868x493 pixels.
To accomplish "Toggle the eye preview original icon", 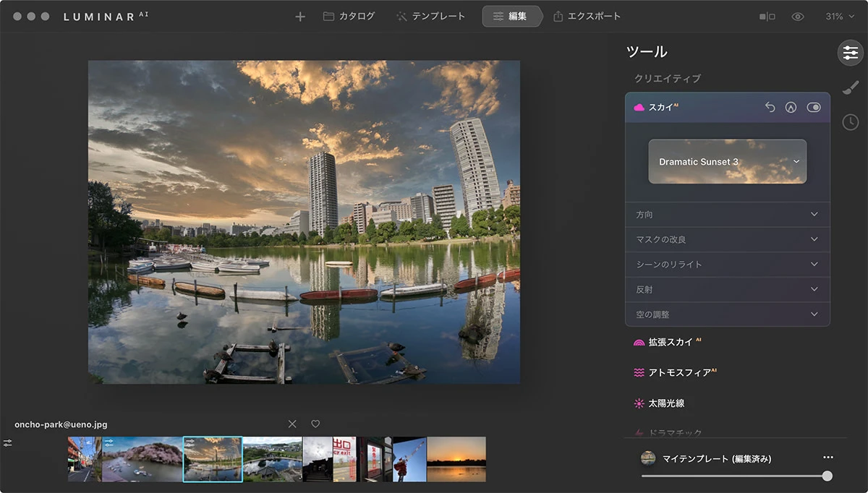I will [x=798, y=17].
